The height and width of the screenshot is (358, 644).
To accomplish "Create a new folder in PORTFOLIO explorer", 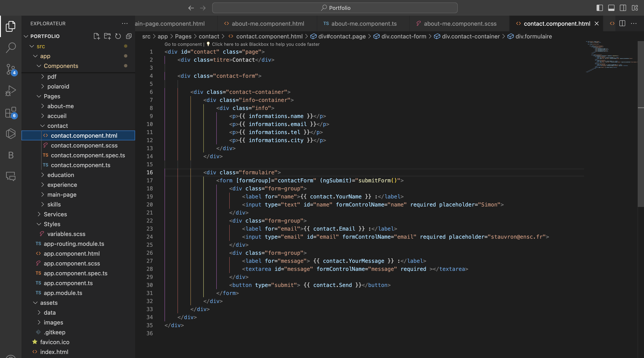I will tap(107, 36).
